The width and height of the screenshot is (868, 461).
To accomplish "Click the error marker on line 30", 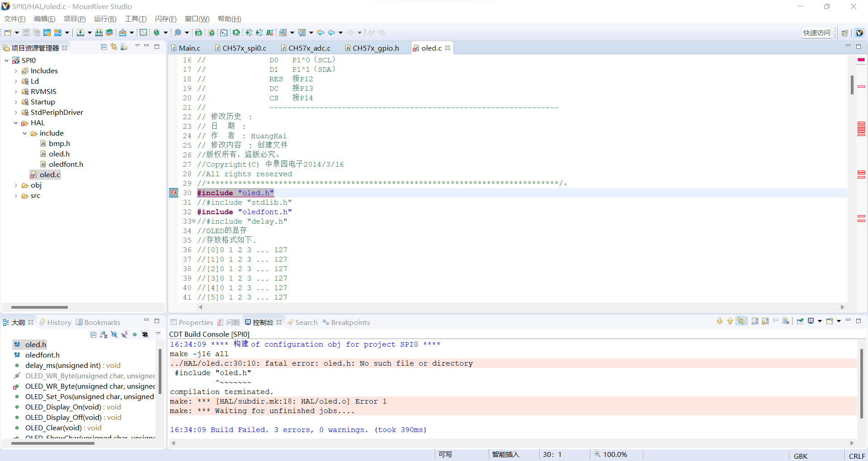I will (x=174, y=193).
